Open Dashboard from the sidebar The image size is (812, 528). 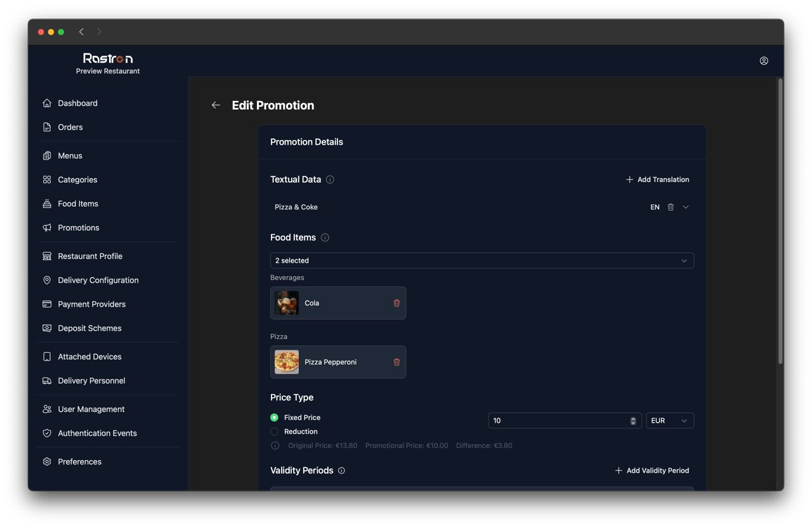point(77,103)
